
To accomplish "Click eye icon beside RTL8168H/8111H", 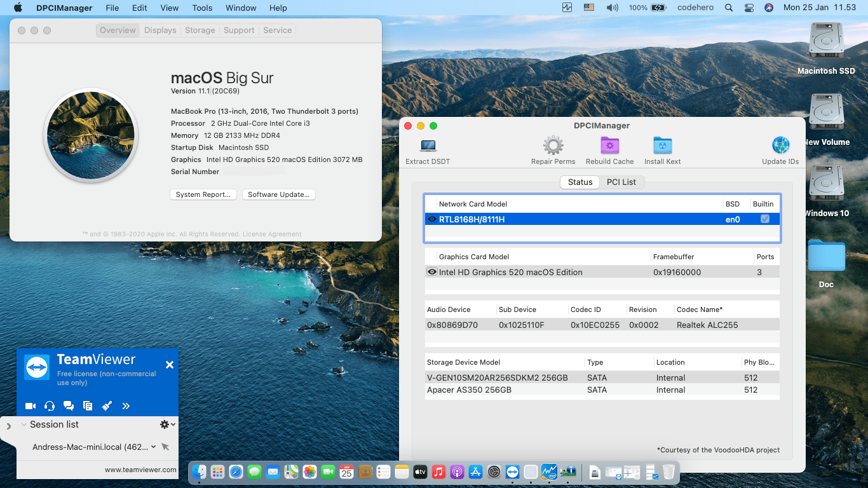I will [432, 219].
